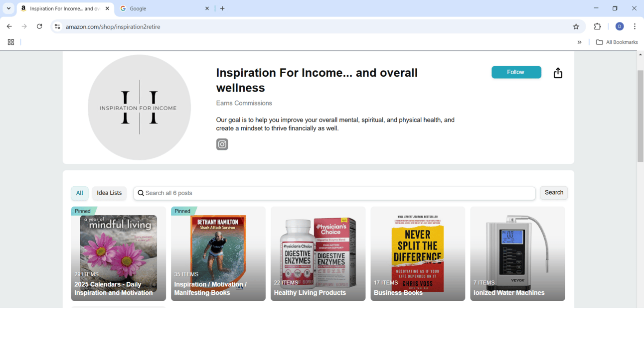Open the Healthy Living Products list

pyautogui.click(x=318, y=254)
